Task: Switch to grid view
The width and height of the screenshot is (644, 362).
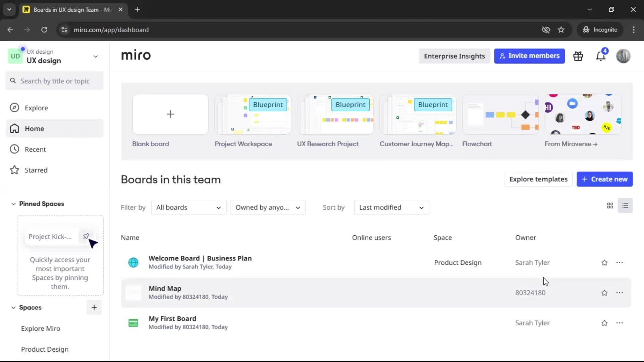Action: click(x=610, y=205)
